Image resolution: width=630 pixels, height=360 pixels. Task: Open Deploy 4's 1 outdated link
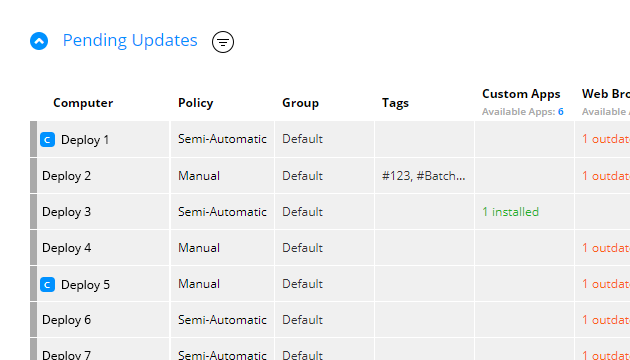coord(606,248)
